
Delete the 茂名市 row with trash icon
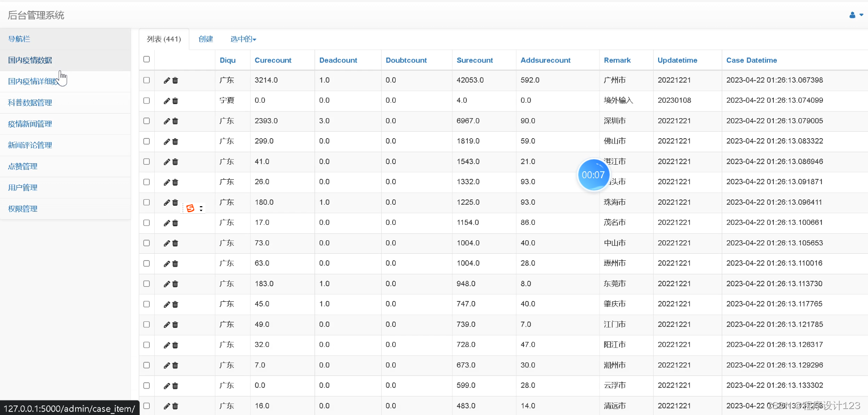tap(175, 223)
